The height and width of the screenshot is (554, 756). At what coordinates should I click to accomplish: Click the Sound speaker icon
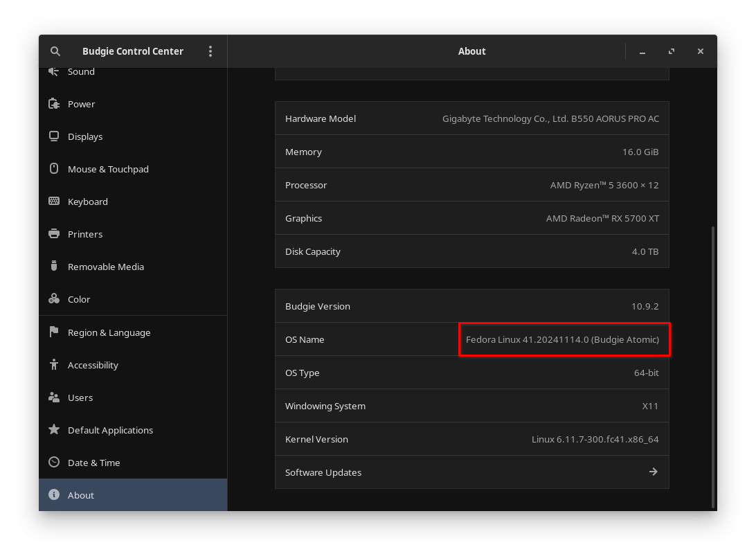54,71
